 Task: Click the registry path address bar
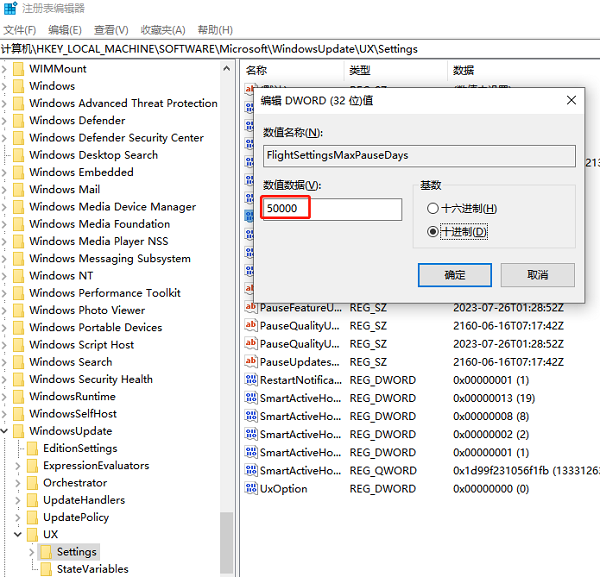pos(300,49)
